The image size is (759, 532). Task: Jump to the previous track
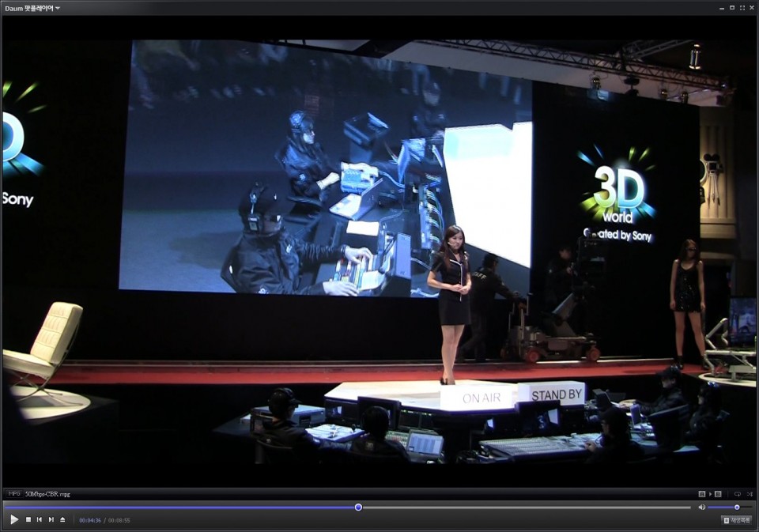40,519
